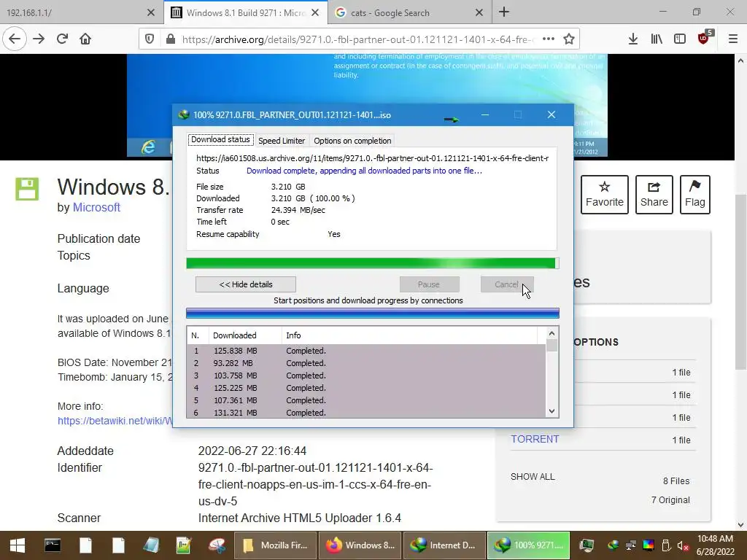The width and height of the screenshot is (747, 560).
Task: Click SHOW ALL download options
Action: click(533, 477)
